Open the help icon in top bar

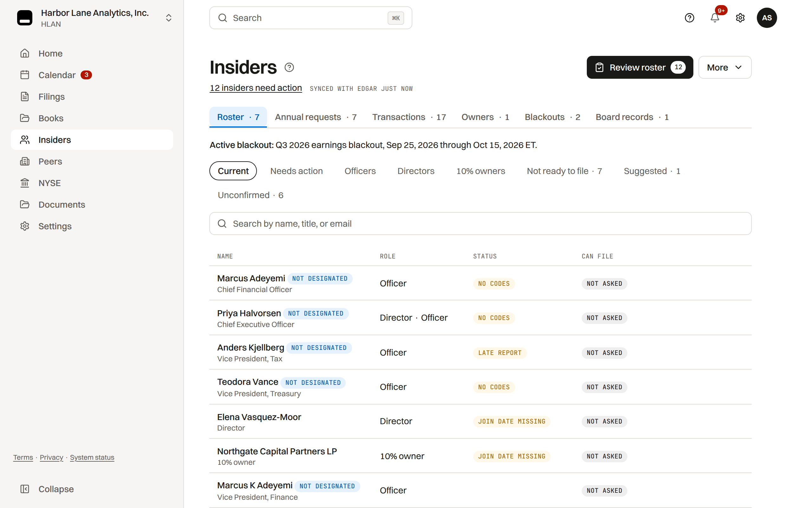689,18
